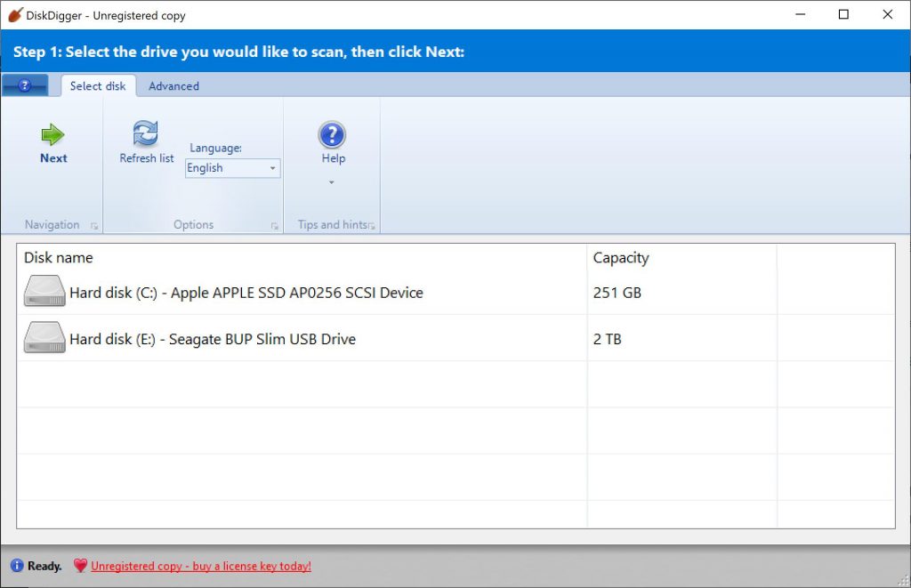Screen dimensions: 911x588
Task: Open the Navigation group dialog launcher
Action: tap(94, 226)
